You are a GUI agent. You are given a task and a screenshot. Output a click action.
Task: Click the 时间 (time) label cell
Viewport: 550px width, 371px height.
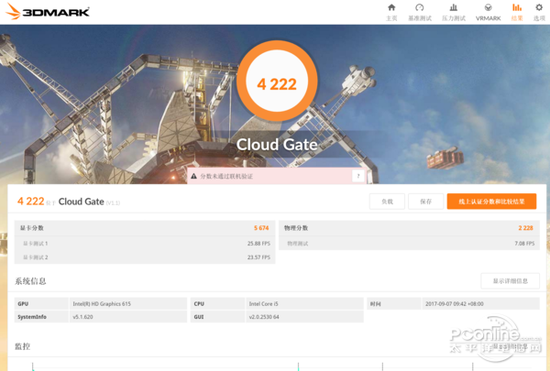pyautogui.click(x=394, y=304)
